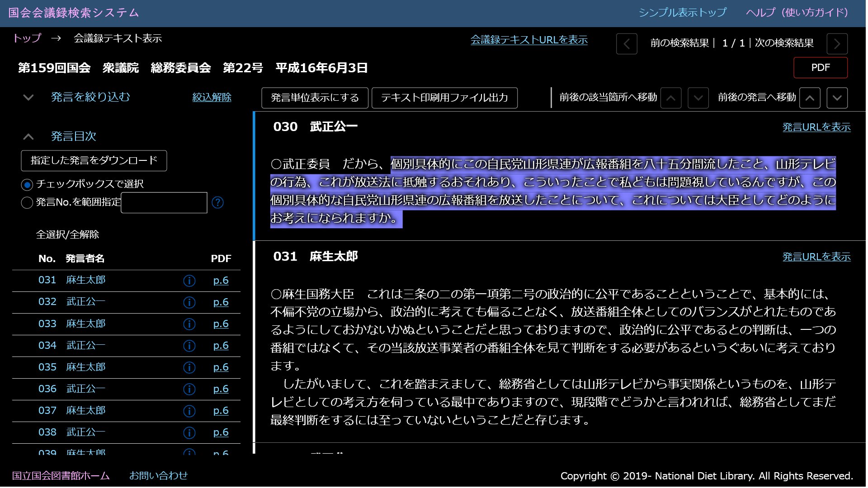Click the 発言No. range input field
Image resolution: width=868 pixels, height=488 pixels.
(164, 202)
